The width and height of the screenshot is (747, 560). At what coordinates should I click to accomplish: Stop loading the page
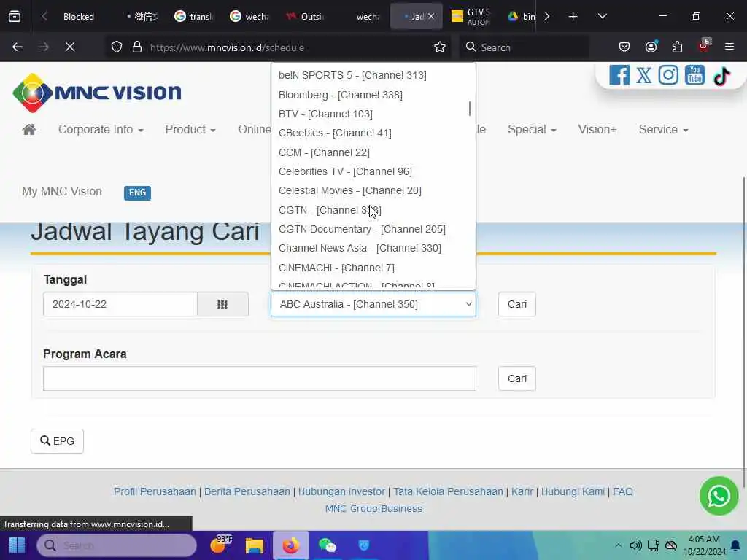(x=70, y=47)
